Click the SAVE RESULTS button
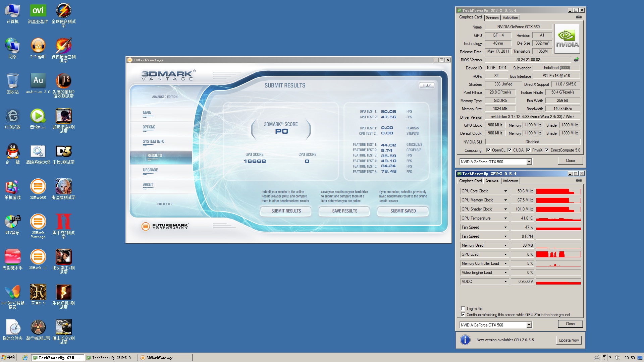 pyautogui.click(x=344, y=211)
